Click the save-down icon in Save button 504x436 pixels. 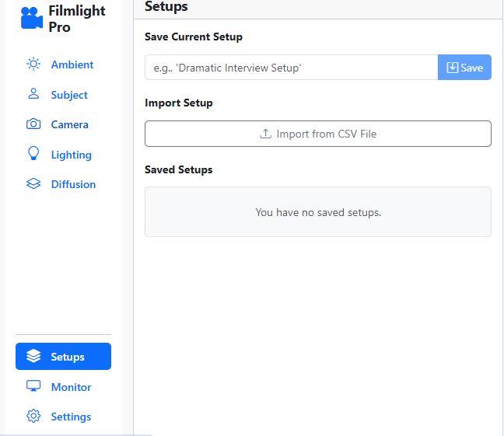coord(452,68)
